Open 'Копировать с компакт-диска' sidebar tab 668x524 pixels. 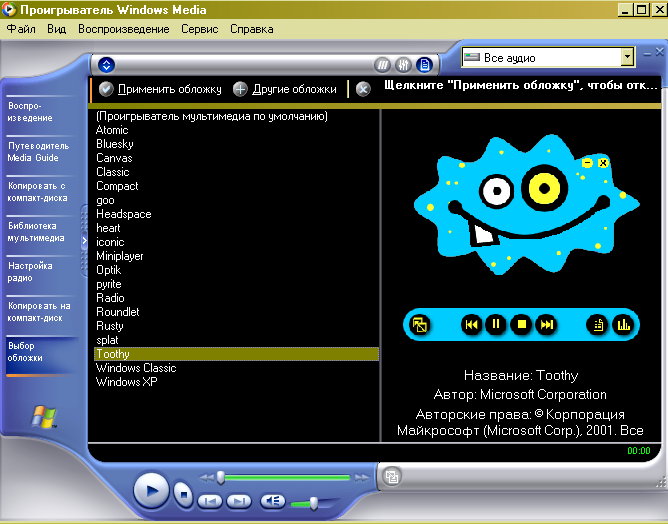click(40, 192)
